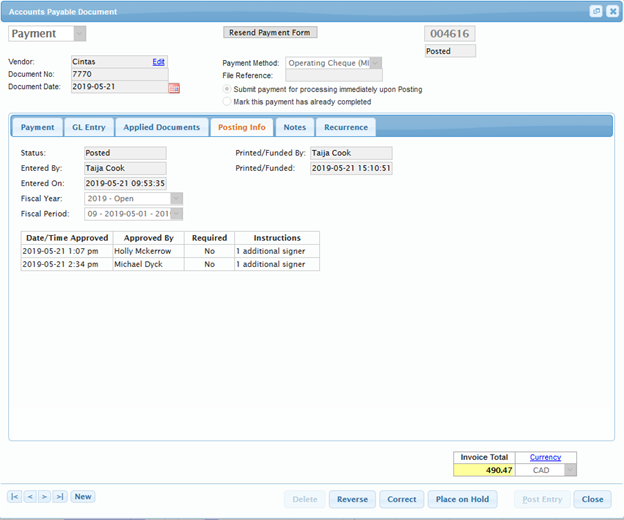Select Submit payment for processing immediately option
This screenshot has height=520, width=624.
click(226, 89)
